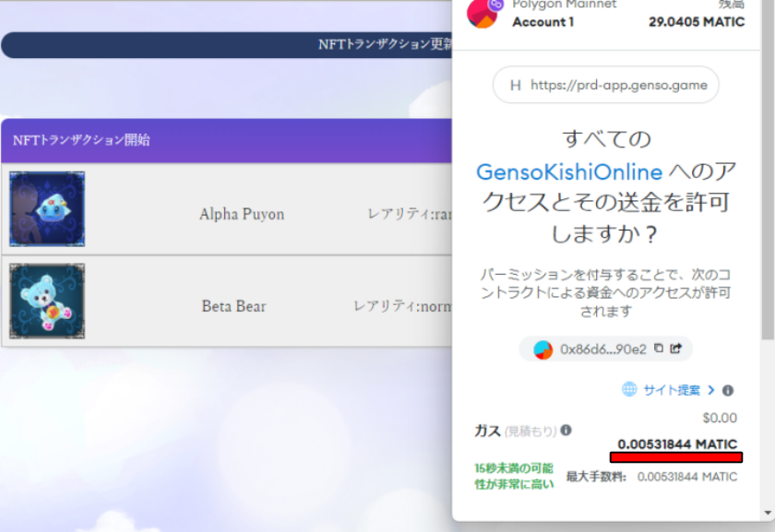Click info icon next to サイト提案
The height and width of the screenshot is (532, 775).
pyautogui.click(x=728, y=390)
